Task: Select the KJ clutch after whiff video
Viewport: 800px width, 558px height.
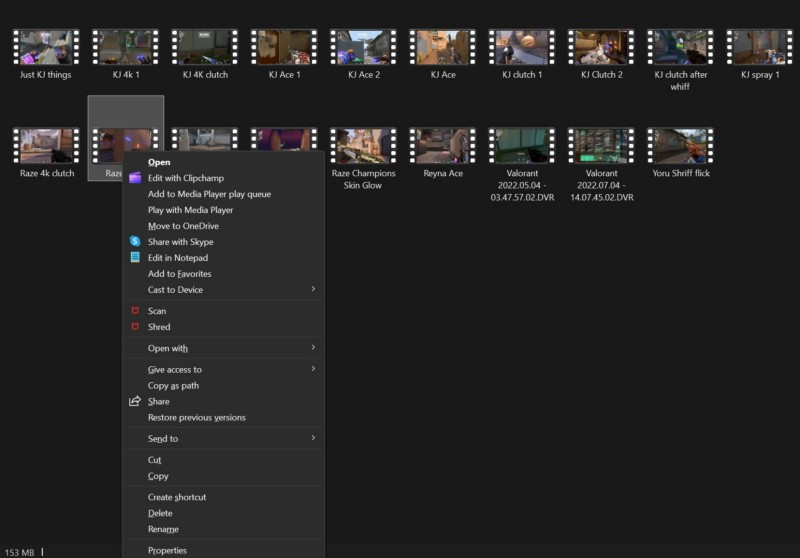Action: pos(680,47)
